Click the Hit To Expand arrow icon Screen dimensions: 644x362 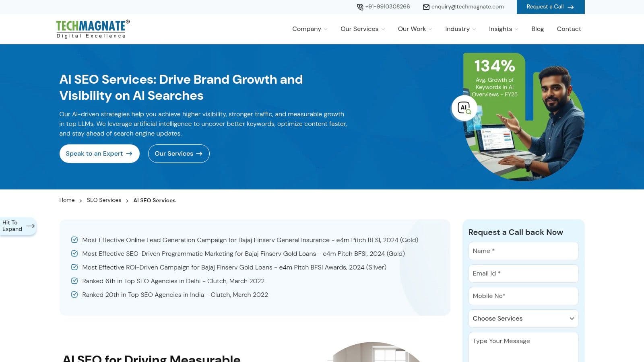coord(31,226)
